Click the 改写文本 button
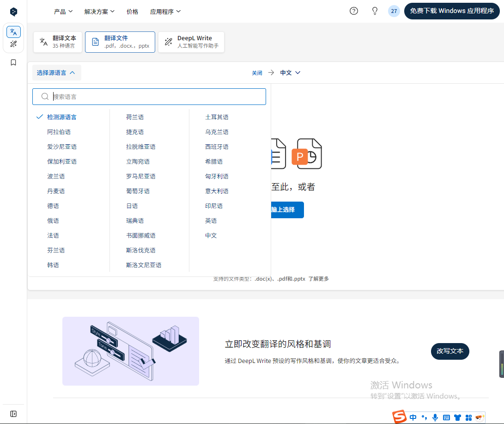 450,351
